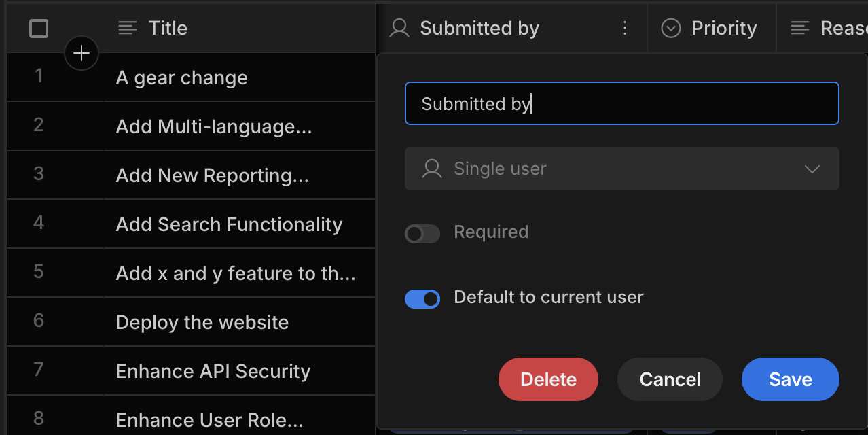868x435 pixels.
Task: Click the text icon beside Title header
Action: click(x=128, y=28)
